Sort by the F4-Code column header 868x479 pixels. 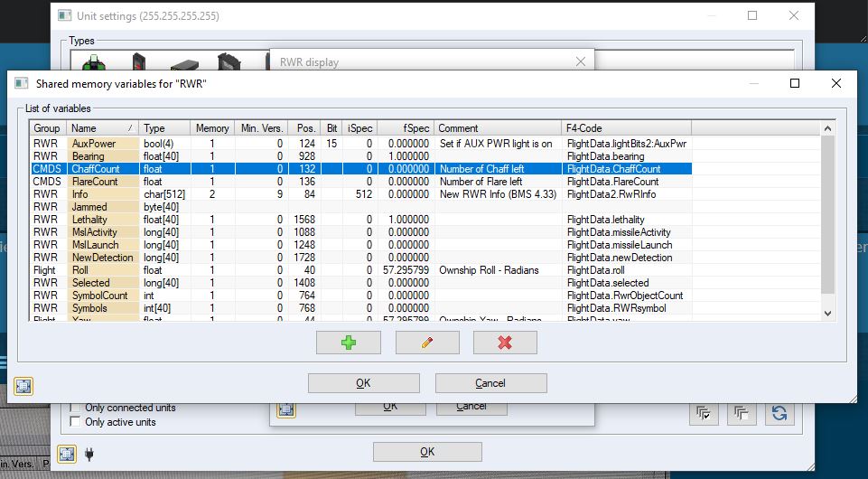[x=627, y=128]
